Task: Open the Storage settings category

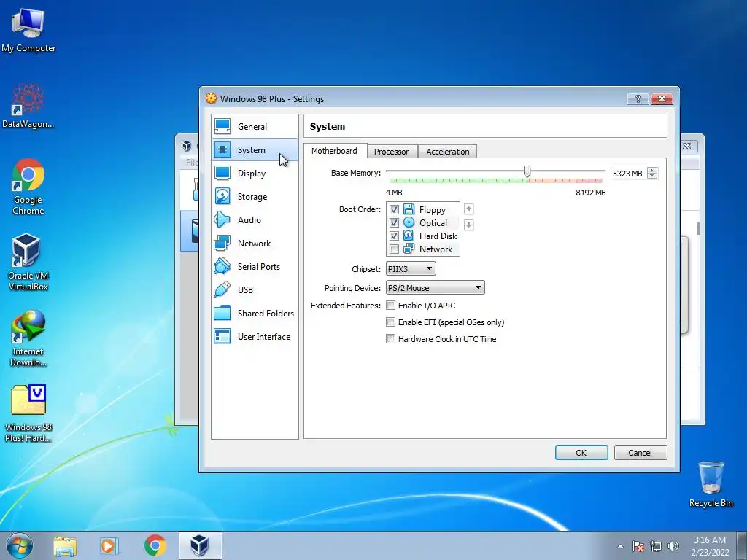Action: coord(255,197)
